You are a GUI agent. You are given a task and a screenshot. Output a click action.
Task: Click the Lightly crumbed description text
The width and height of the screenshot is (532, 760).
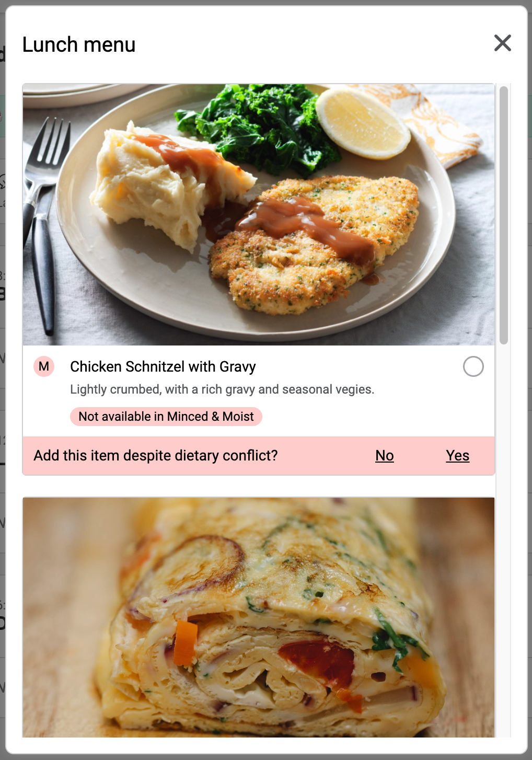click(x=222, y=389)
